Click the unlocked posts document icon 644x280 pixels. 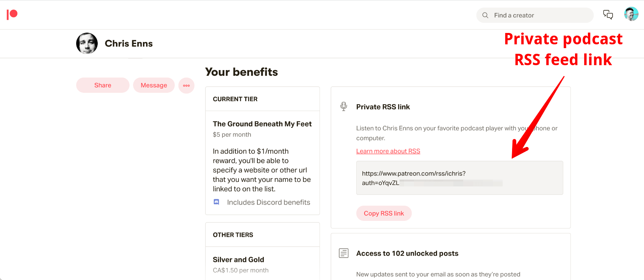tap(344, 253)
